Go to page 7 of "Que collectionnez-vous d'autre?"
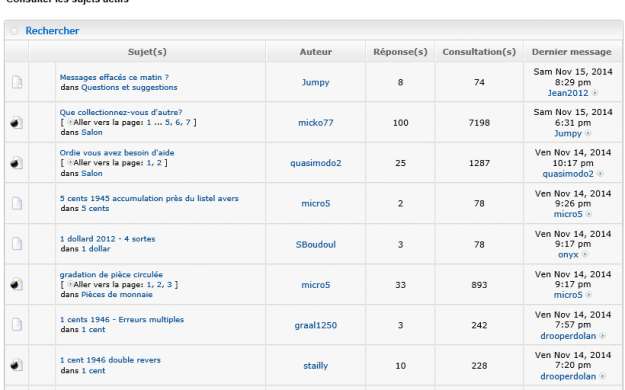The height and width of the screenshot is (390, 625). coord(188,122)
